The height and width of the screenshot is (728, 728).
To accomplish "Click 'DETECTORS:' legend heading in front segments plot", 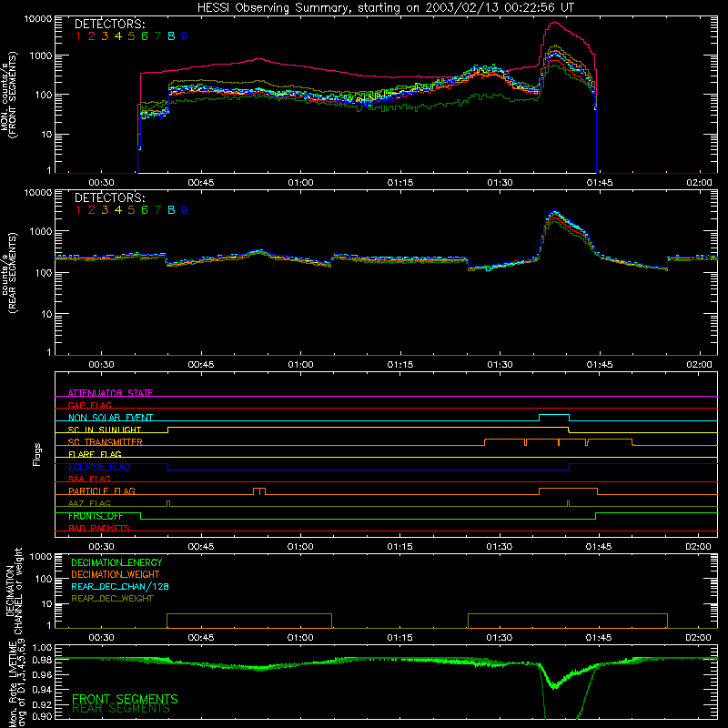I will point(109,24).
